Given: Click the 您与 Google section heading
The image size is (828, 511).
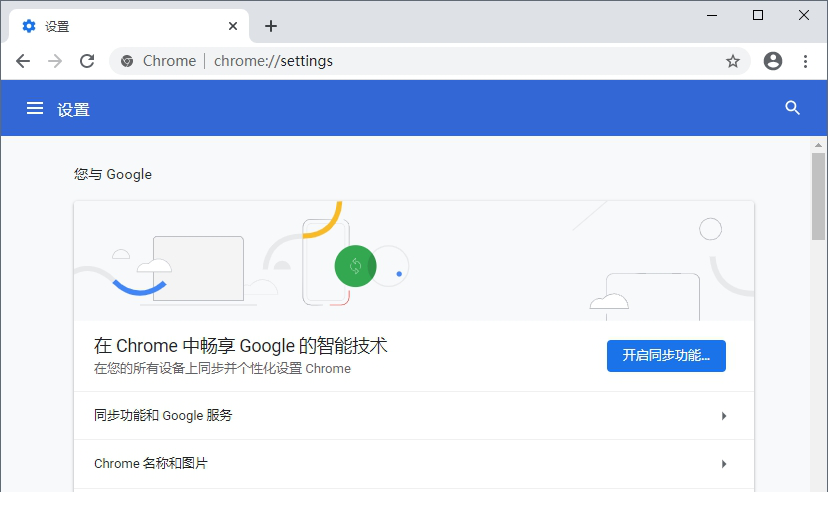Looking at the screenshot, I should [x=113, y=174].
